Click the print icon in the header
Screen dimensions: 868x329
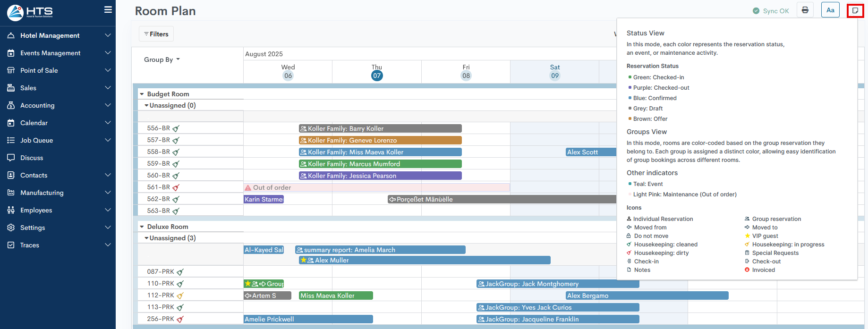[x=805, y=10]
